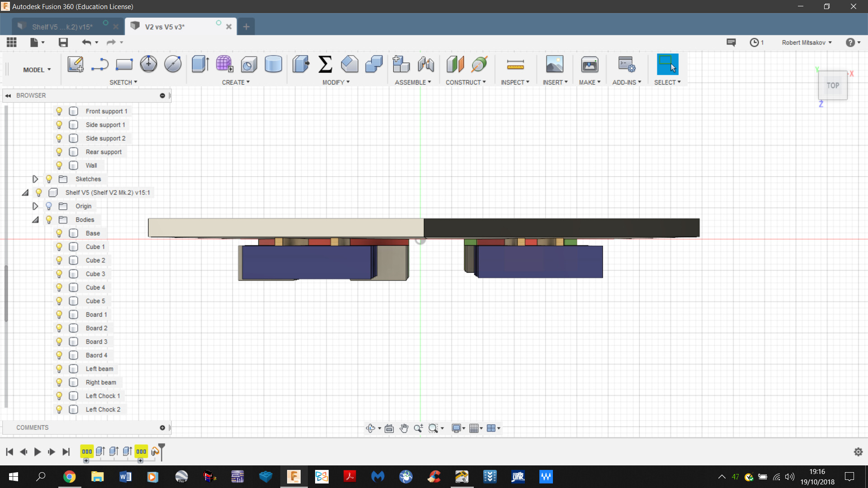Open Scripts and Add-Ins

pos(627,64)
